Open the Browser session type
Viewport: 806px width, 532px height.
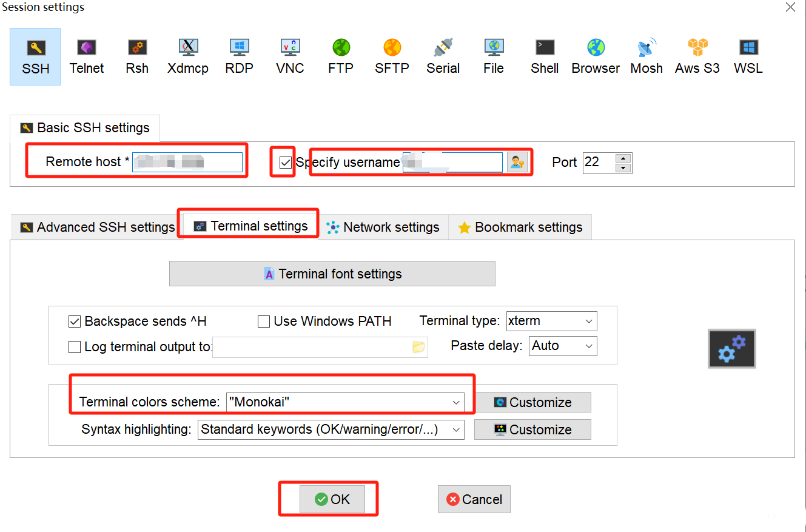[x=596, y=56]
